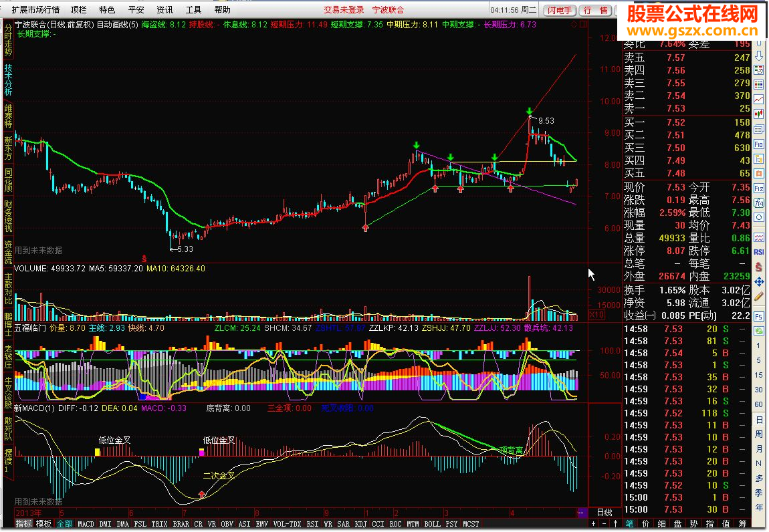
Task: Open the 资金流 side tab
Action: pyautogui.click(x=8, y=253)
